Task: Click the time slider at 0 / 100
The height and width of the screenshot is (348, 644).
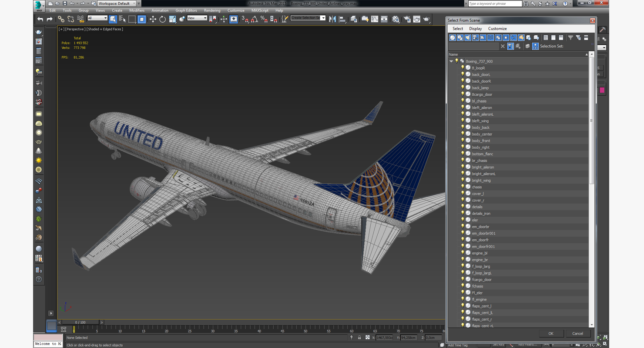Action: (80, 322)
